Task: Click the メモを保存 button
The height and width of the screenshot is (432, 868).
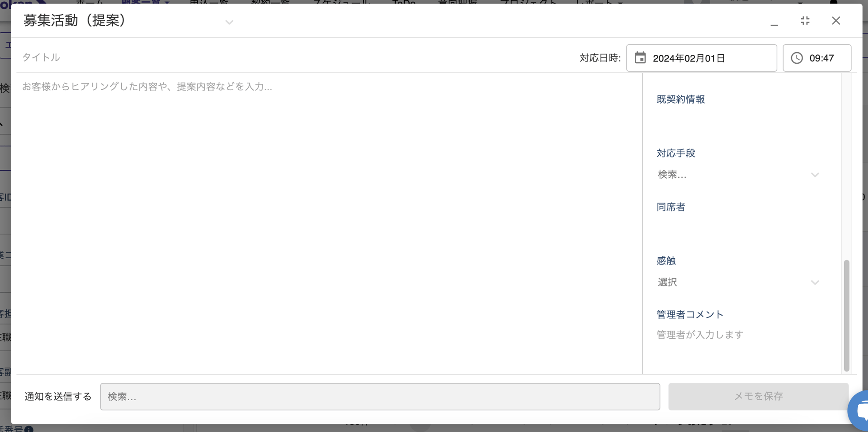Action: [x=758, y=396]
